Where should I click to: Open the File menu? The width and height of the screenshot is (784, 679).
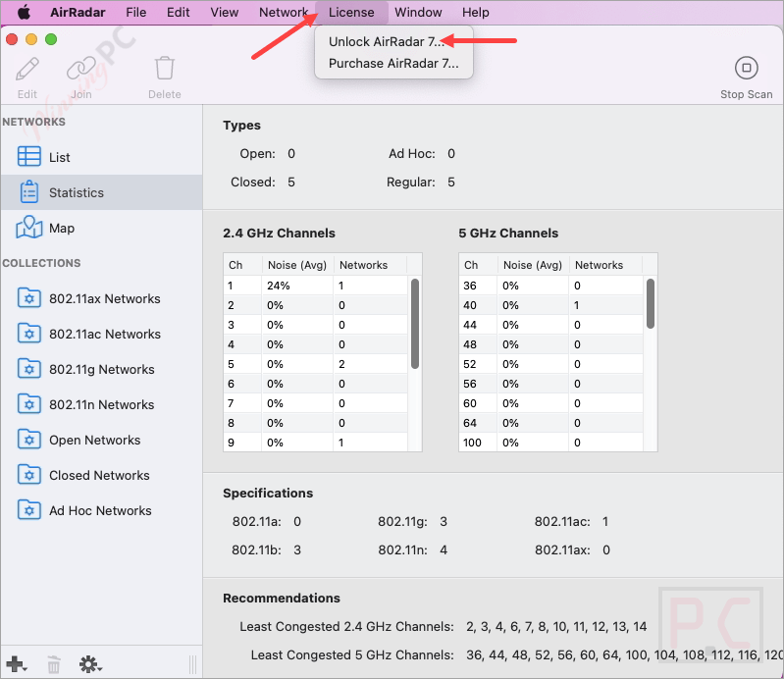pos(136,12)
